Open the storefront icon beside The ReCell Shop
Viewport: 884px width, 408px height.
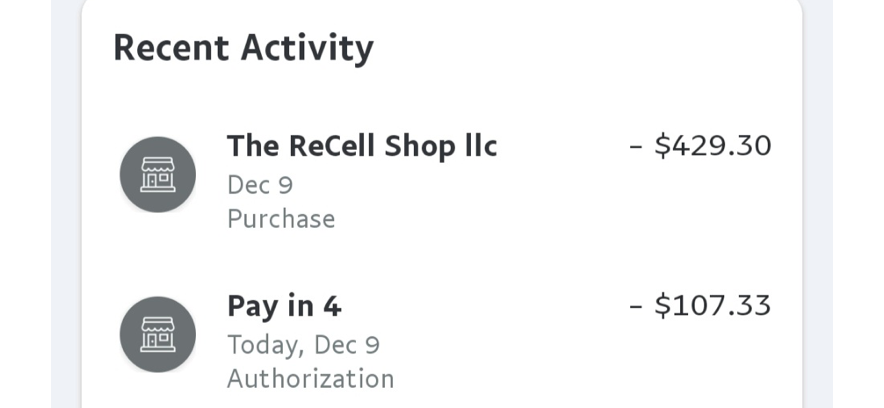[158, 175]
